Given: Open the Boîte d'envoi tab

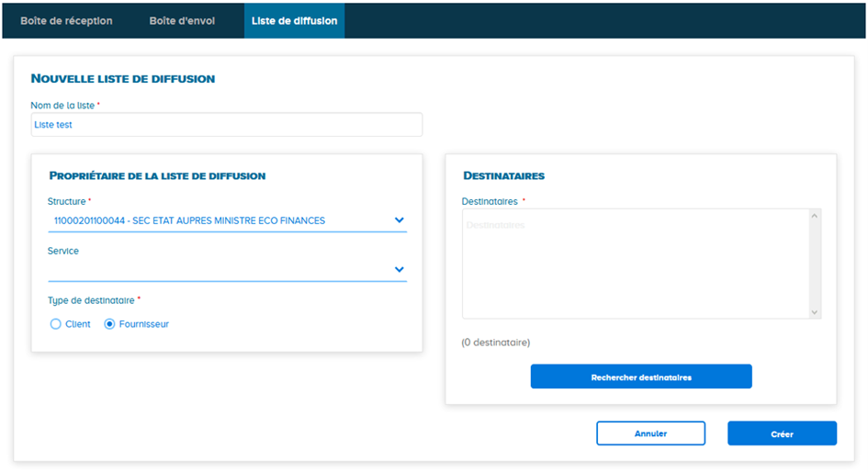Looking at the screenshot, I should (x=182, y=20).
